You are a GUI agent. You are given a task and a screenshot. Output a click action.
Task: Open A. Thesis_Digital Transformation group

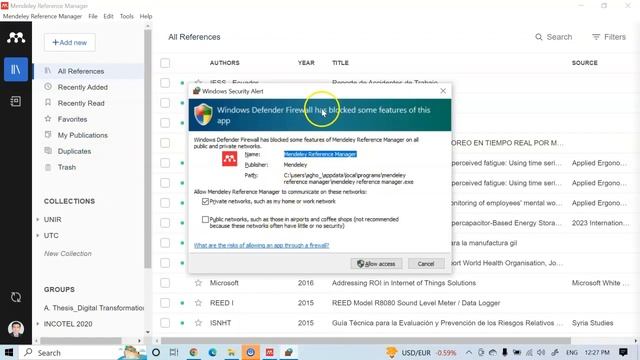tap(94, 308)
